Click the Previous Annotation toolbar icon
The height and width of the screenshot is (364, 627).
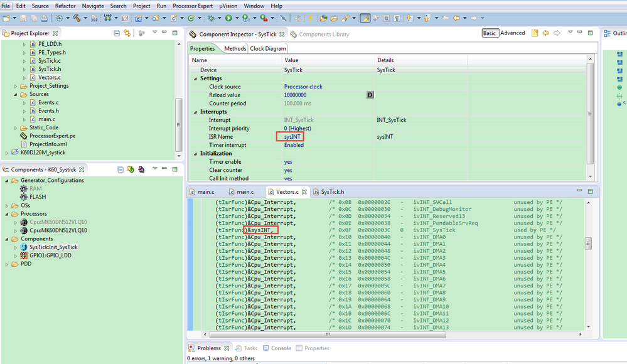coord(427,18)
